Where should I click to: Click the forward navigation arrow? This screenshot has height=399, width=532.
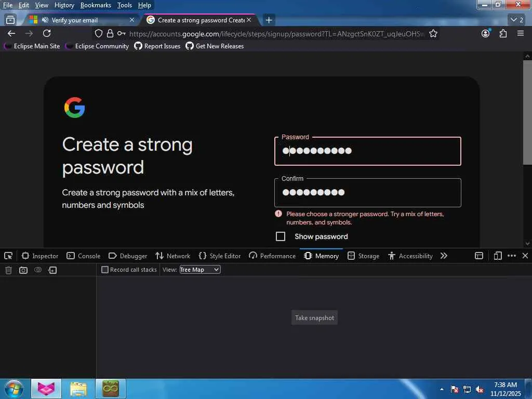(29, 33)
